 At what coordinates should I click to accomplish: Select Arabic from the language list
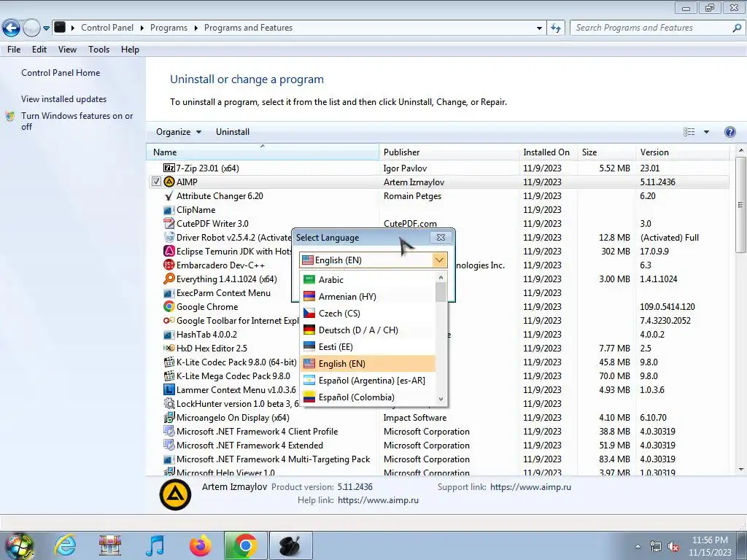coord(368,279)
